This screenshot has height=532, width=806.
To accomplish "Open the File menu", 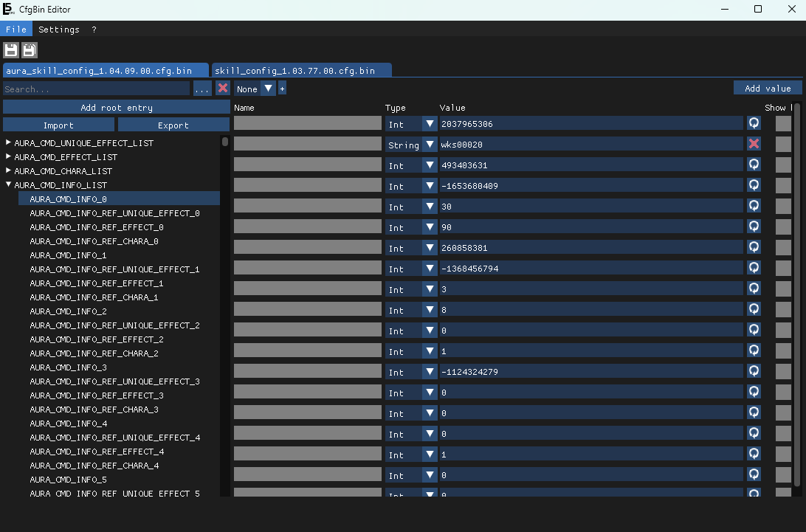I will (16, 30).
